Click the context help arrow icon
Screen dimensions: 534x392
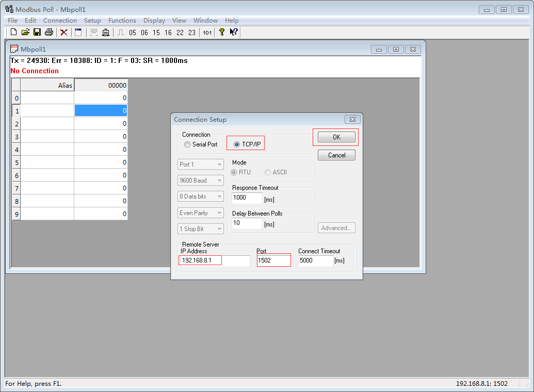(233, 32)
